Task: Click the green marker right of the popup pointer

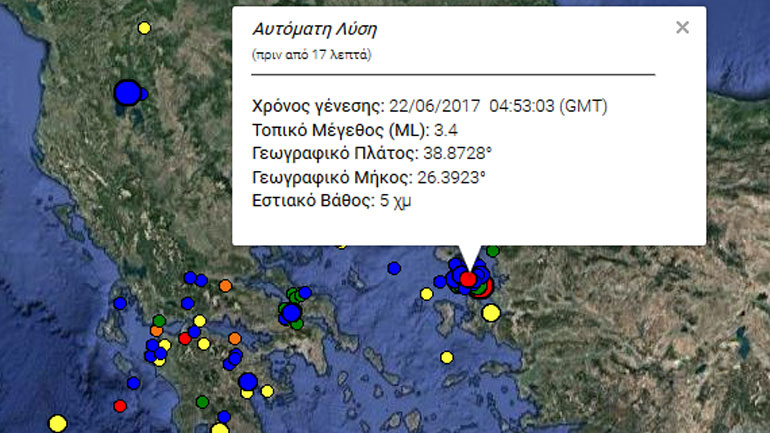Action: click(492, 250)
